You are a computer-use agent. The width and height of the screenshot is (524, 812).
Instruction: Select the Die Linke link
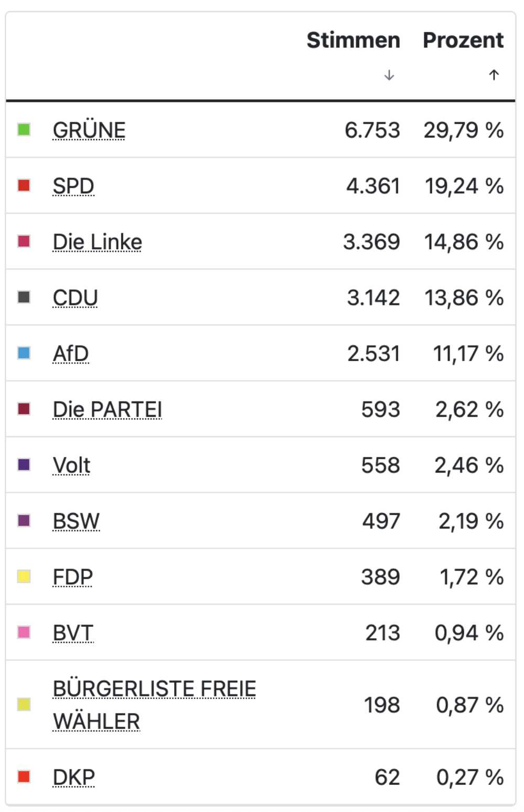point(98,242)
